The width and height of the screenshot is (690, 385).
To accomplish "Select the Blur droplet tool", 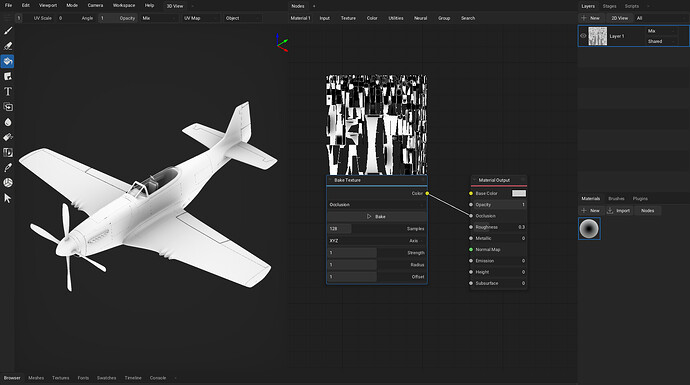I will 8,122.
